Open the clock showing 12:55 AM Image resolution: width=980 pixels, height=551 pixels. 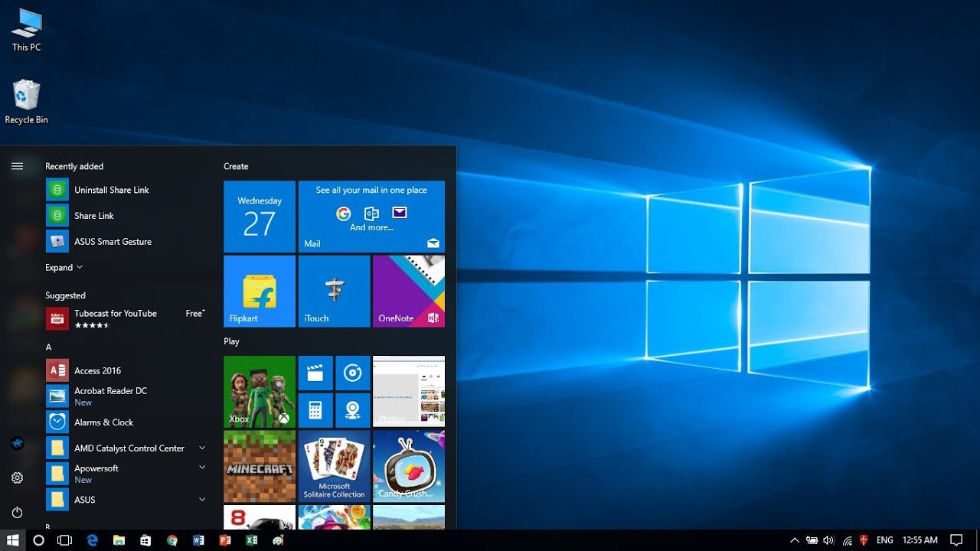pos(920,540)
